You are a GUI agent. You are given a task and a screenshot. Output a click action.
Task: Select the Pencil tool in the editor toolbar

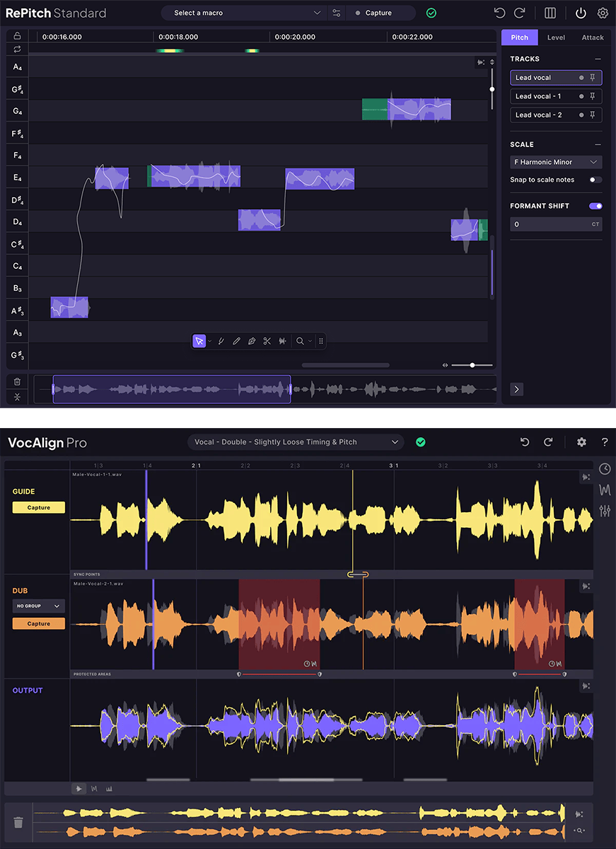(x=237, y=341)
